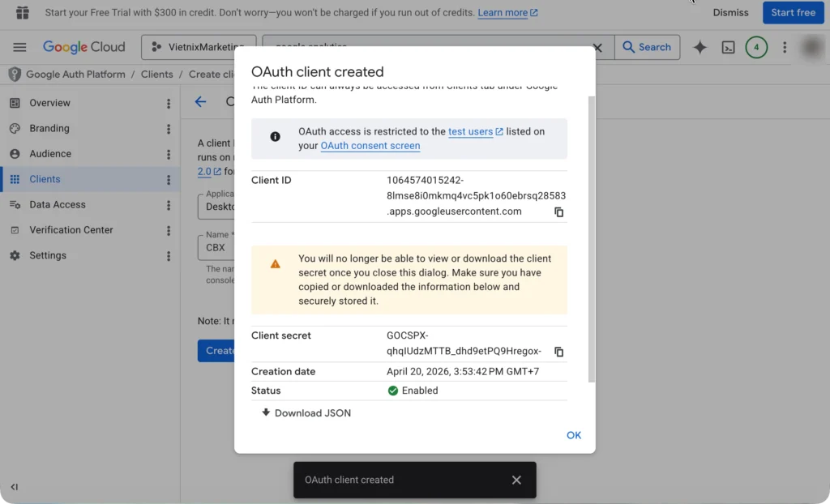Open Gemini AI assistant sparkle icon
Image resolution: width=830 pixels, height=504 pixels.
[x=700, y=48]
